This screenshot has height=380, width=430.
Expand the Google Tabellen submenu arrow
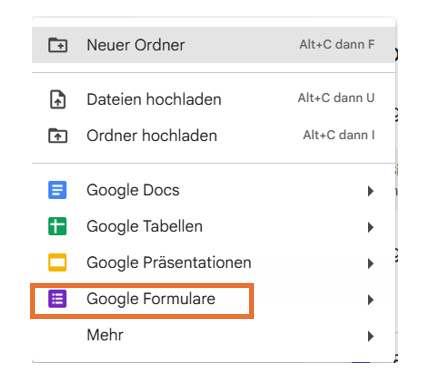coord(370,227)
